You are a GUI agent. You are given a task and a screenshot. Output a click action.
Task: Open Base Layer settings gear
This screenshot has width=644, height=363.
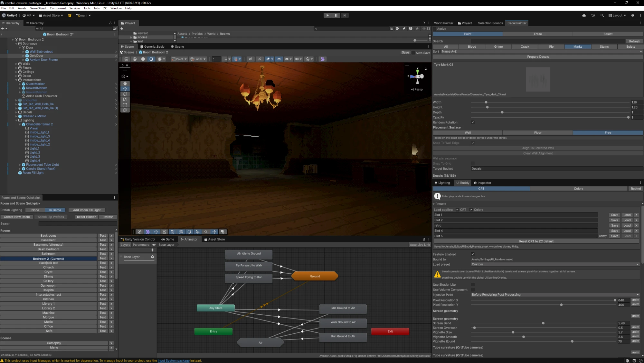click(152, 257)
